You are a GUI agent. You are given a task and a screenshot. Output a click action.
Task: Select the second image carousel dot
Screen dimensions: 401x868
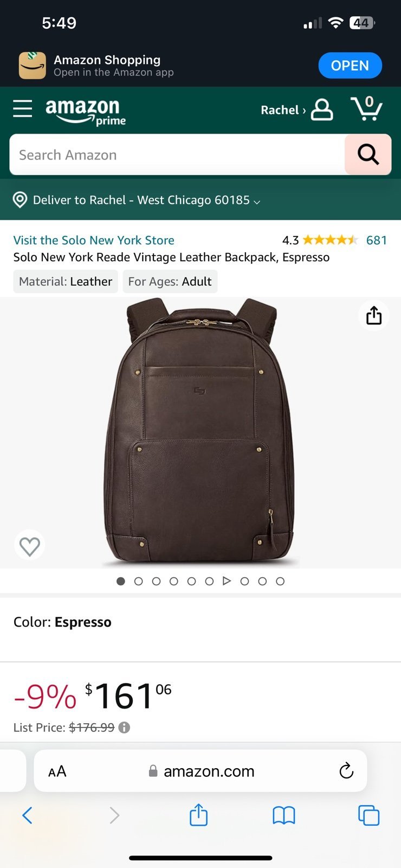click(x=139, y=581)
